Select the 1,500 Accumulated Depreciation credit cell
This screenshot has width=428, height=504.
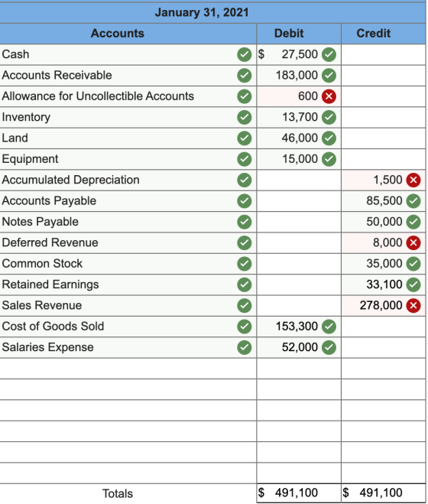point(384,180)
